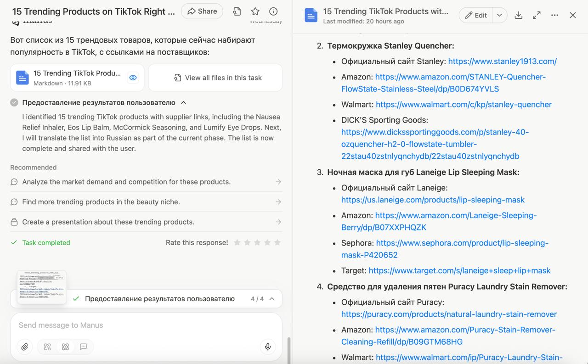588x364 pixels.
Task: Open the Stanley official site link stanley1913.com
Action: click(x=503, y=62)
